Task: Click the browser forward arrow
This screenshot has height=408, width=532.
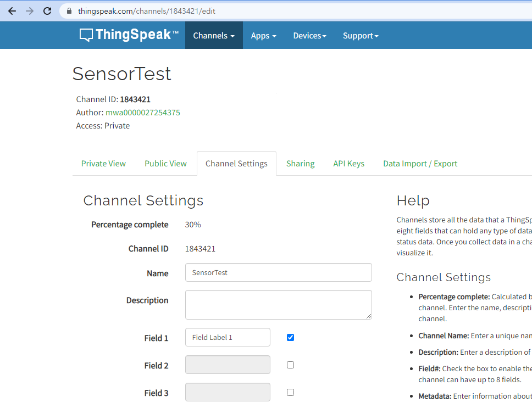Action: click(30, 11)
